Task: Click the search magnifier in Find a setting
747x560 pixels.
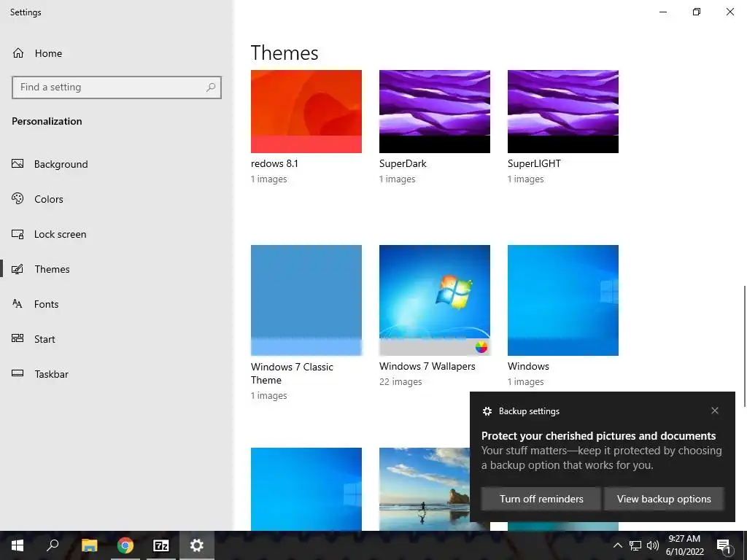Action: 211,87
